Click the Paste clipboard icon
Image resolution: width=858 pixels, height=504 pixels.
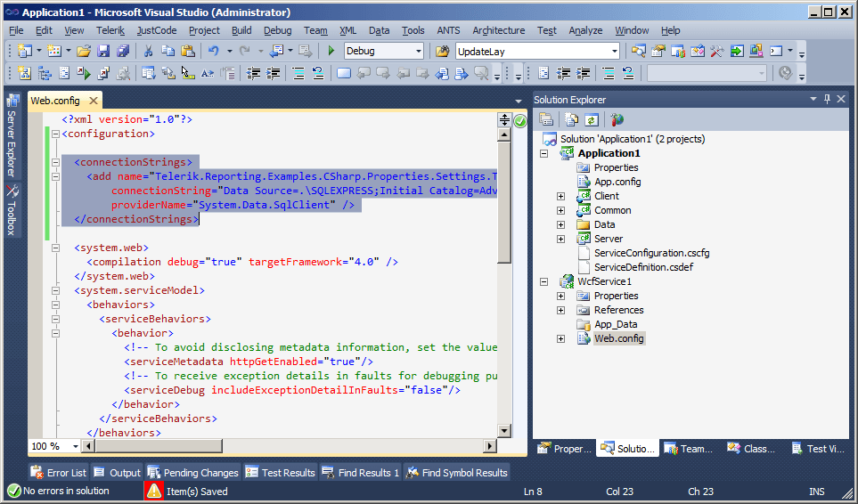tap(187, 52)
